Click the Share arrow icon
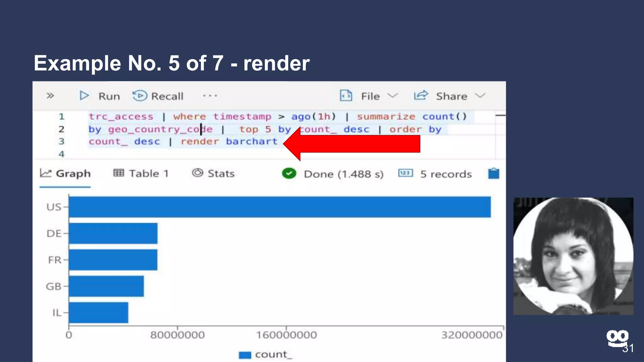 click(421, 95)
